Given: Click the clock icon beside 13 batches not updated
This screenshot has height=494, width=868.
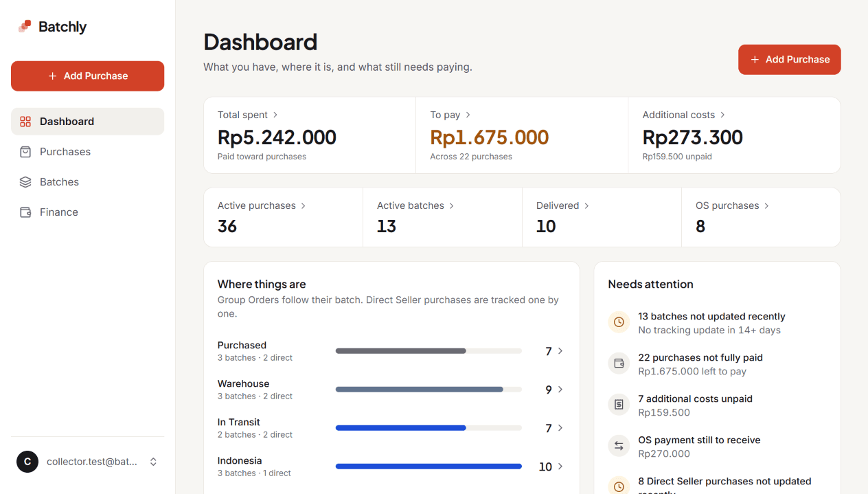Looking at the screenshot, I should [x=619, y=322].
